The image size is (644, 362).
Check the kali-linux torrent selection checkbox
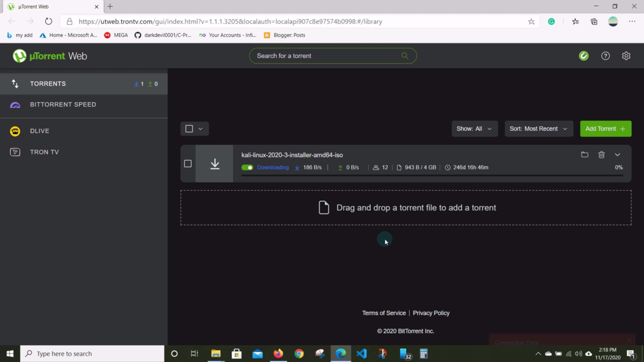pyautogui.click(x=187, y=164)
